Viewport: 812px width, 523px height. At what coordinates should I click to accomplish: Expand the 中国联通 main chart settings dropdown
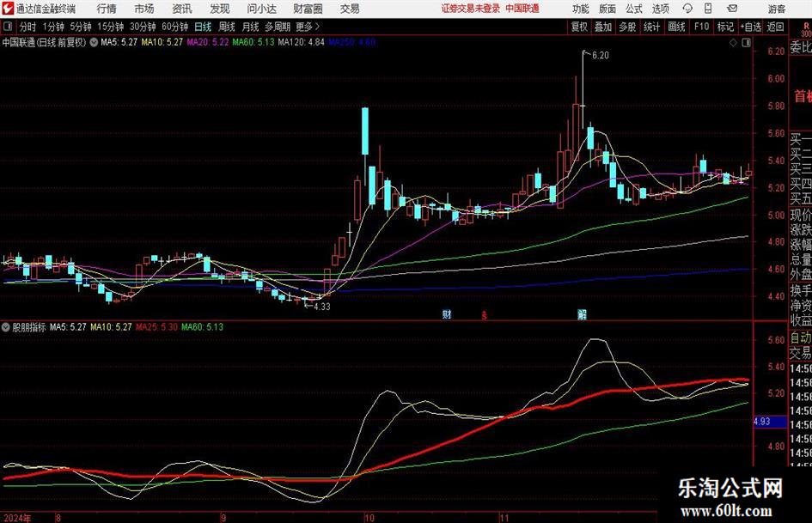point(94,42)
